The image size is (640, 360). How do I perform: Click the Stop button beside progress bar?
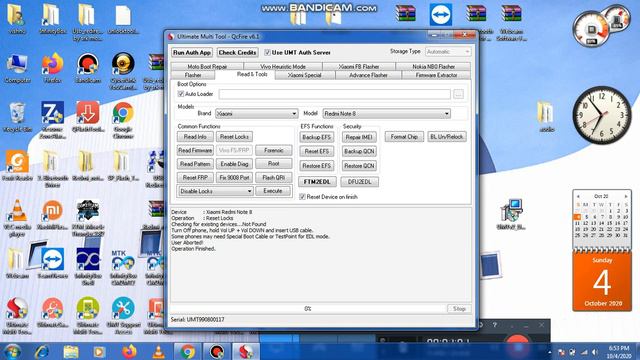pos(459,309)
